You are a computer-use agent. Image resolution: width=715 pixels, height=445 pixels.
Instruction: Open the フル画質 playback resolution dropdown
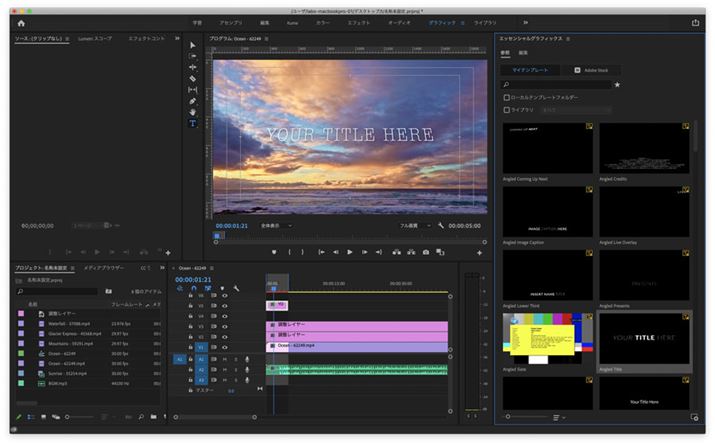coord(414,226)
